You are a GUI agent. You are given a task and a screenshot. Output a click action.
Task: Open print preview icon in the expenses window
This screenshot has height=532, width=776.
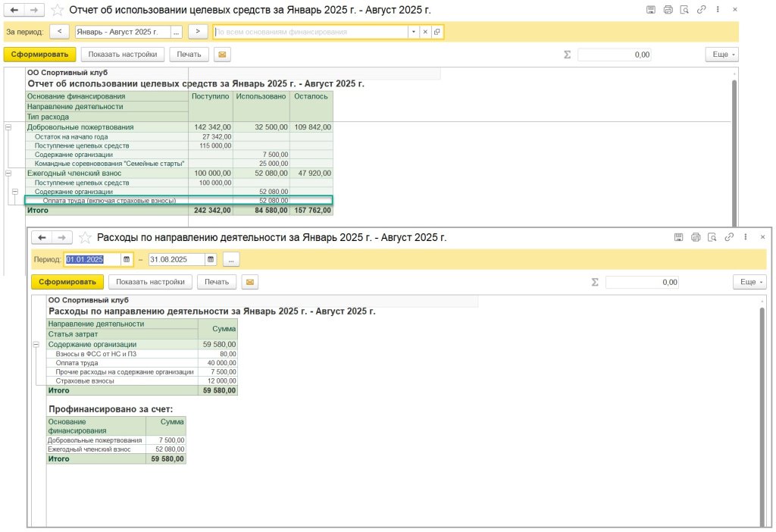[x=712, y=237]
